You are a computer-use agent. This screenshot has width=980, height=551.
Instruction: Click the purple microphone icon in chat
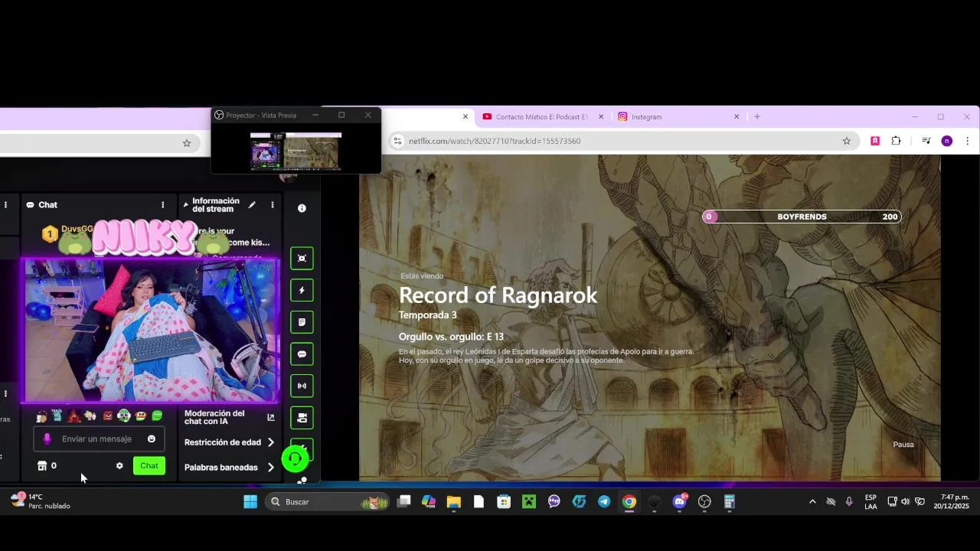(x=47, y=439)
